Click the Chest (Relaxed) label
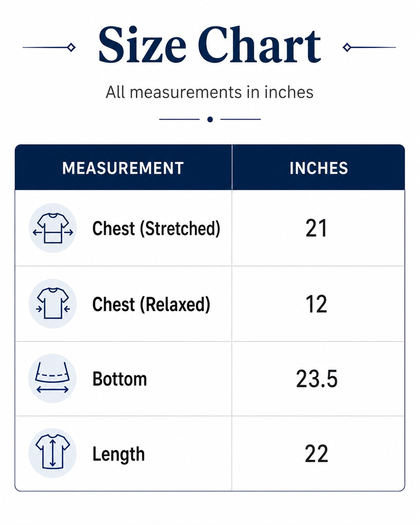The height and width of the screenshot is (525, 420). (x=151, y=304)
